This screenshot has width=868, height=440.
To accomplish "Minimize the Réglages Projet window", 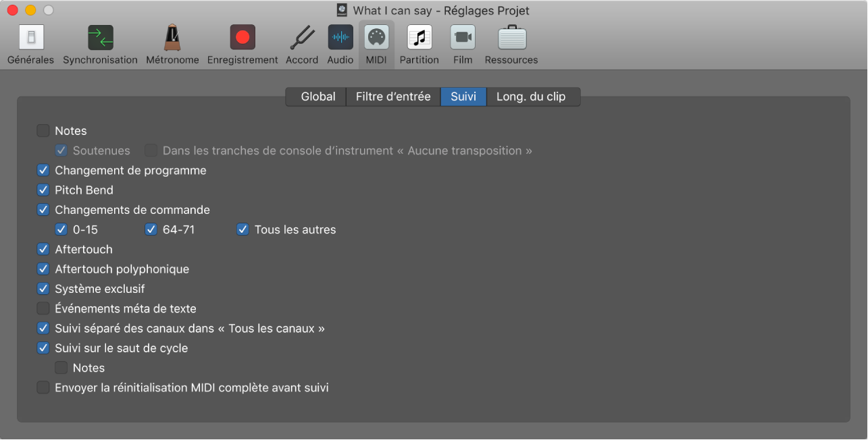I will (x=30, y=10).
